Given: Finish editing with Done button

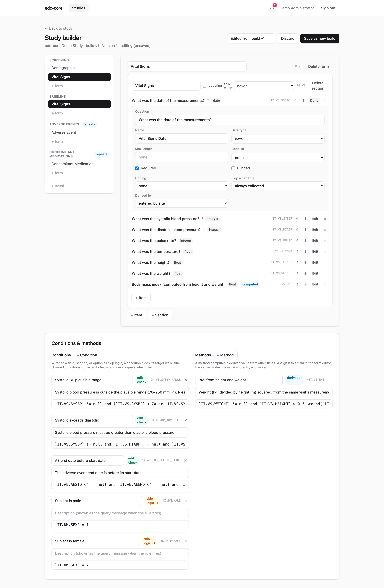Looking at the screenshot, I should pyautogui.click(x=314, y=101).
